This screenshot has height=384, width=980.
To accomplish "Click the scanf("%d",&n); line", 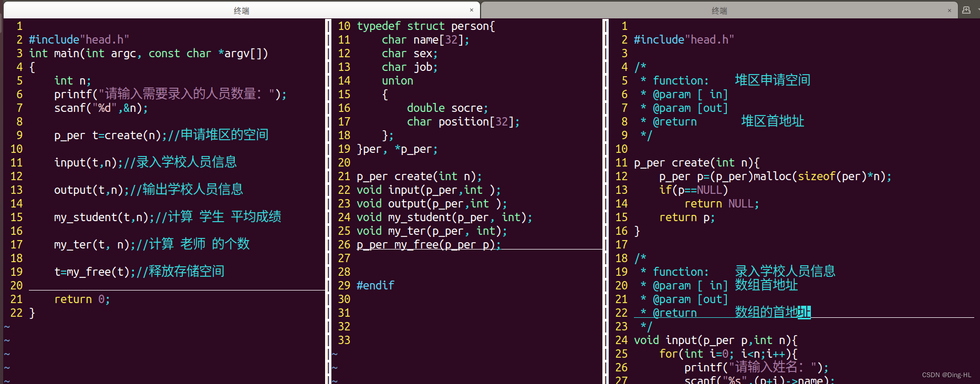I will (x=101, y=108).
